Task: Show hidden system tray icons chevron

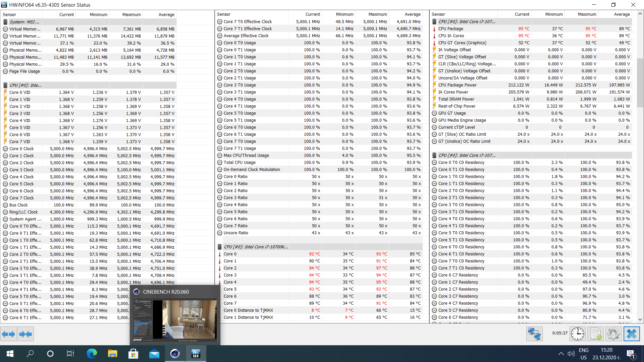Action: click(561, 354)
